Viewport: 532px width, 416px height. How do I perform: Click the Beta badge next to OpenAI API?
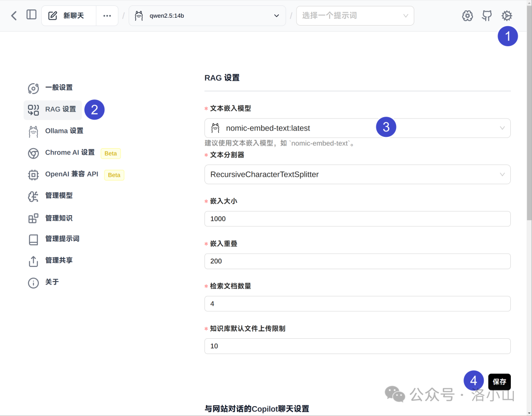114,175
